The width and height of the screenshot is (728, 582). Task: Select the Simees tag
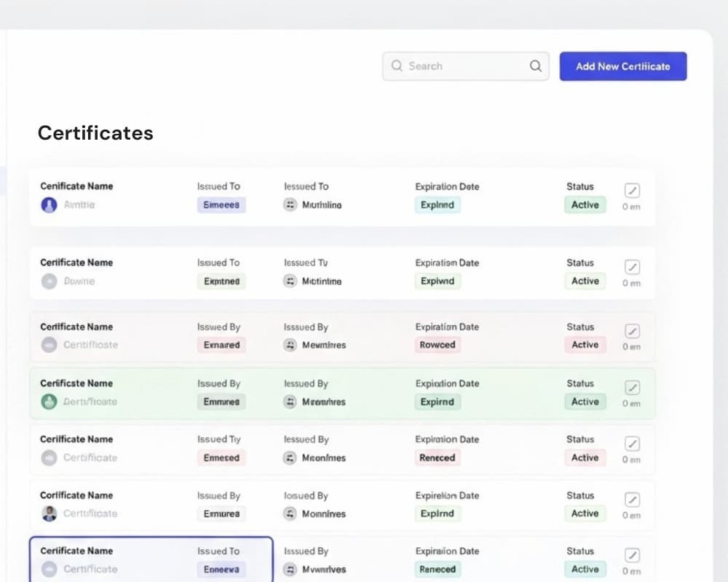coord(221,204)
